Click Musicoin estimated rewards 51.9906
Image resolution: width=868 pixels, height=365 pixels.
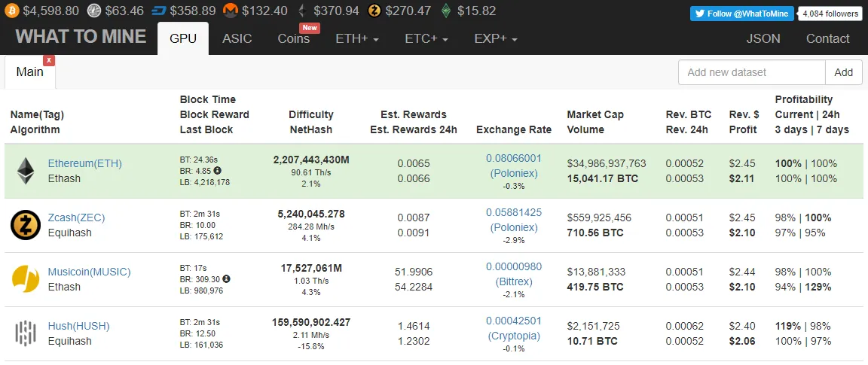click(x=414, y=272)
